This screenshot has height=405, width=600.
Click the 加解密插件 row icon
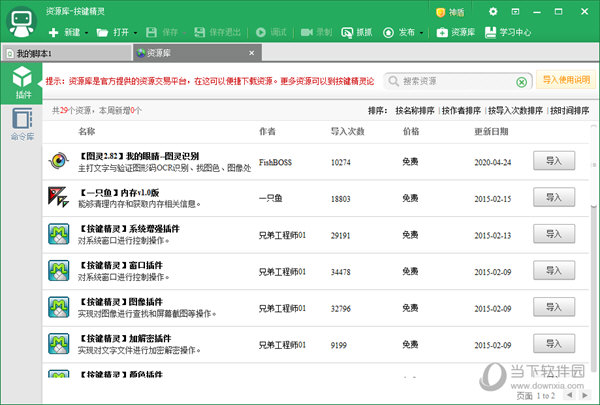coord(59,343)
